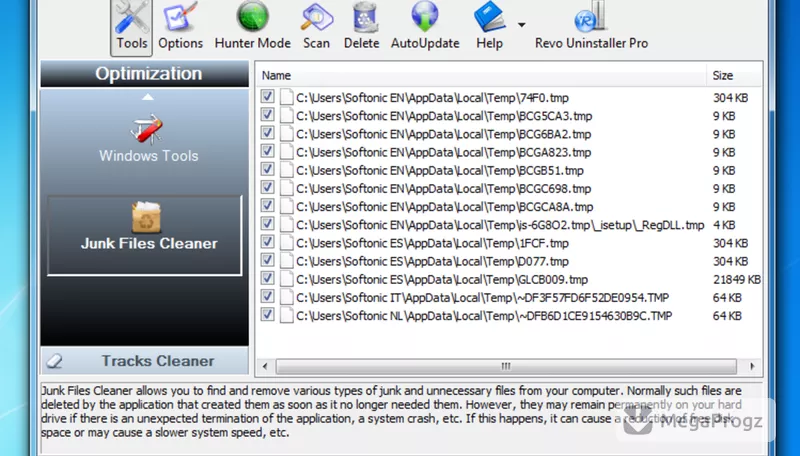
Task: Sort the list by Size column
Action: coord(734,75)
